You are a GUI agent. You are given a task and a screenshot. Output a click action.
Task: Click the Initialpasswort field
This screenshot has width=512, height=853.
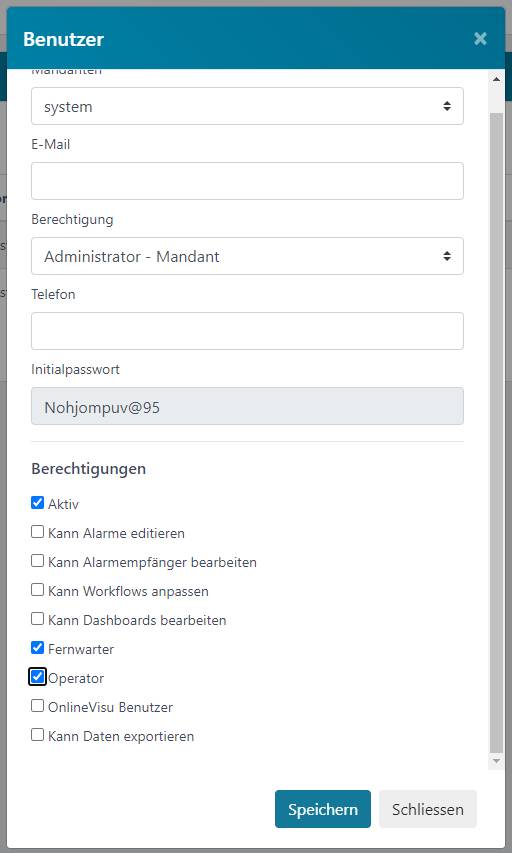click(x=248, y=406)
